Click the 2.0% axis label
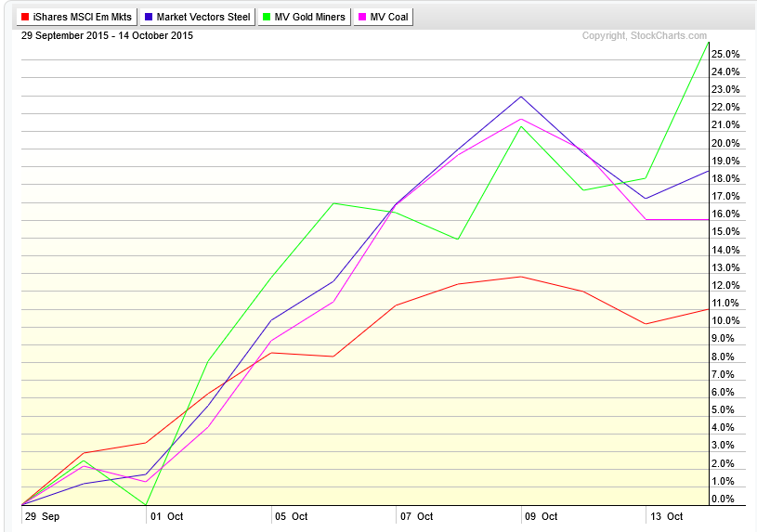The height and width of the screenshot is (532, 757). (723, 463)
